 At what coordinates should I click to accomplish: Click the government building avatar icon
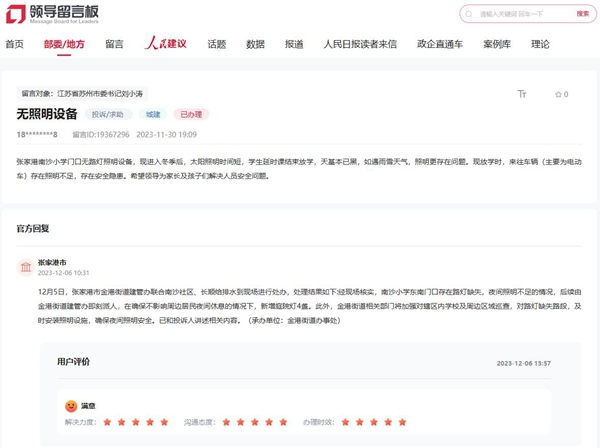pyautogui.click(x=26, y=267)
